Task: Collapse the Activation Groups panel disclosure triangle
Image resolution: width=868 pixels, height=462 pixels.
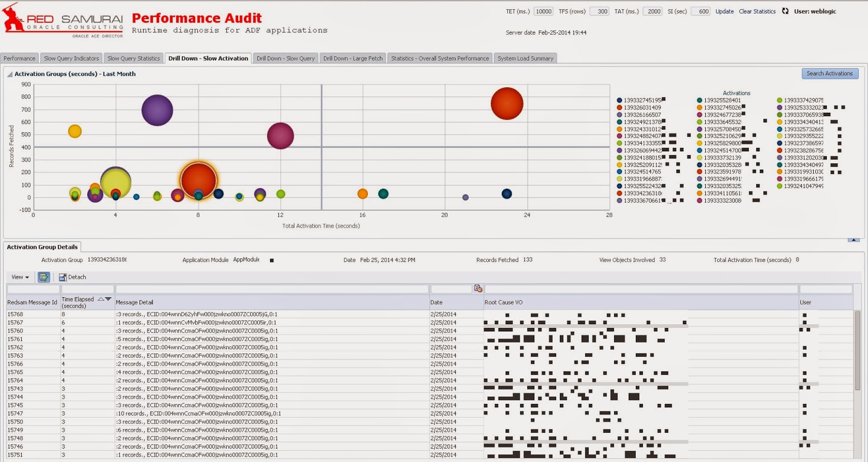Action: tap(10, 74)
